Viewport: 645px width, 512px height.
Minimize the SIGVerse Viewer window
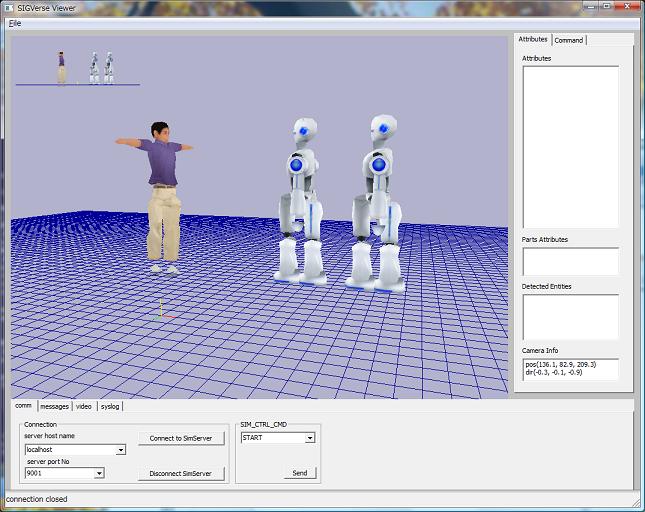click(x=590, y=6)
